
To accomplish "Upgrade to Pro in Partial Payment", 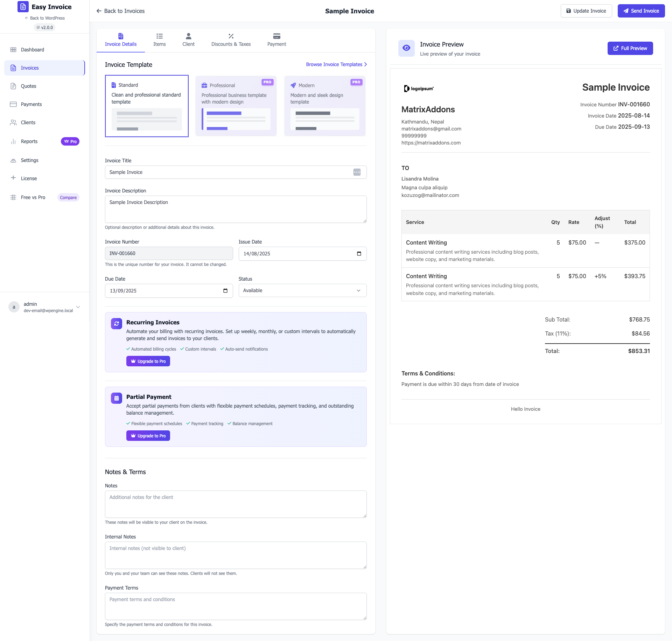I will [148, 436].
